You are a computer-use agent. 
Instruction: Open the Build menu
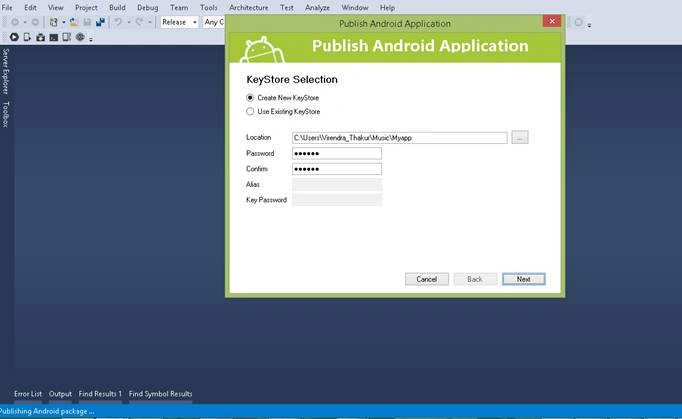(117, 7)
